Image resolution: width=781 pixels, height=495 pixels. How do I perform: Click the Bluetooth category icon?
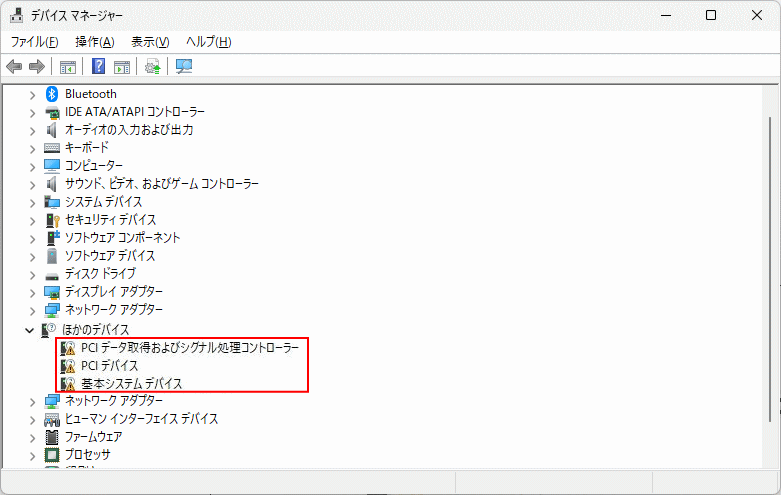pyautogui.click(x=52, y=94)
